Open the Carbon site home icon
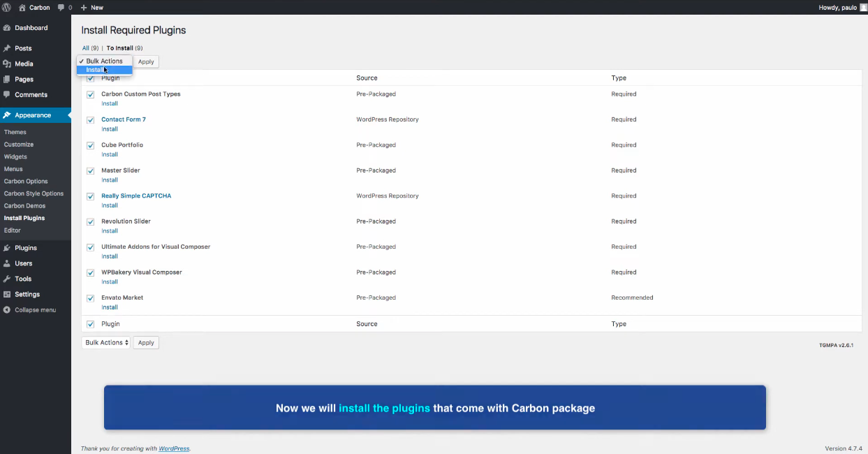The height and width of the screenshot is (454, 868). pyautogui.click(x=22, y=7)
